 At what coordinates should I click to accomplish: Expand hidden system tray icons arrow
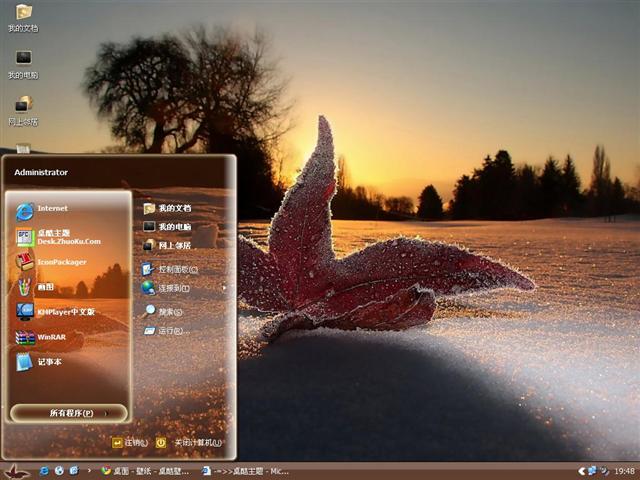point(582,471)
